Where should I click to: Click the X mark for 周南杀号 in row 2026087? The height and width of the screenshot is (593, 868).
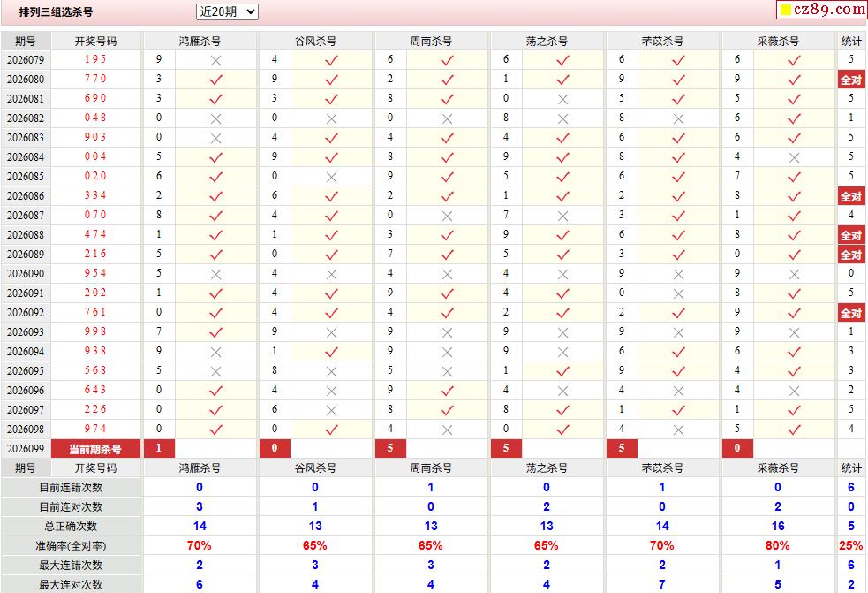[x=448, y=216]
